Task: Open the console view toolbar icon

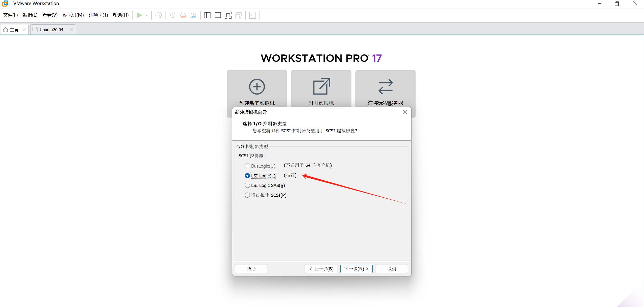Action: (252, 15)
